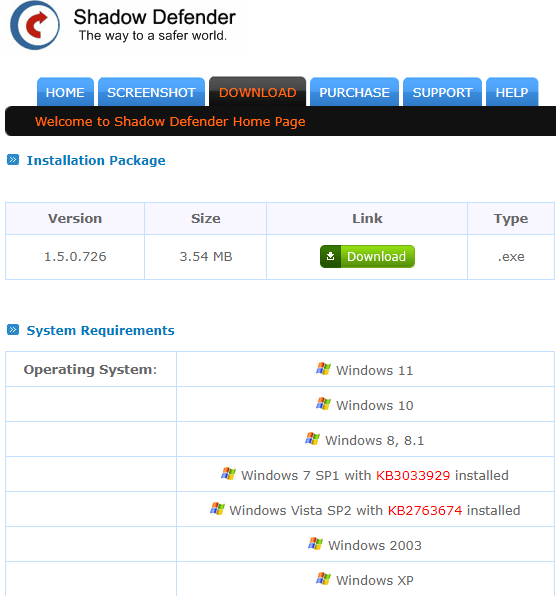The width and height of the screenshot is (556, 596).
Task: Open the HOME tab
Action: coord(65,92)
